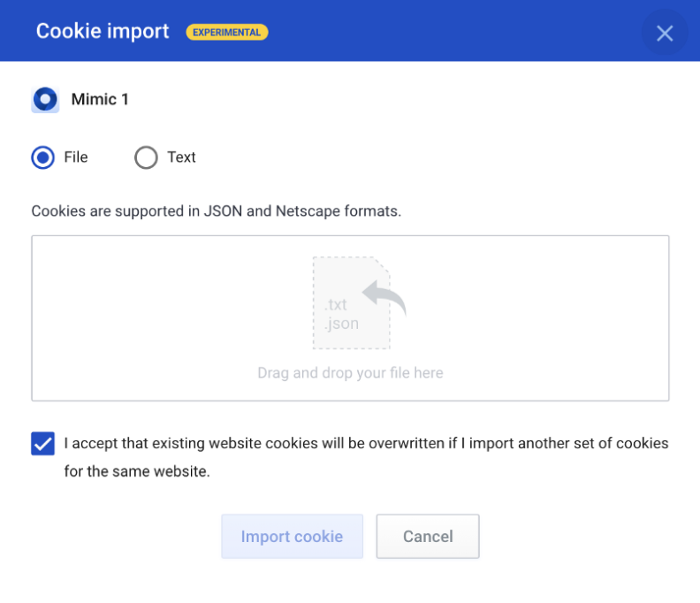Screen dimensions: 700x603
Task: Click the Mimic 1 profile name
Action: coord(100,99)
